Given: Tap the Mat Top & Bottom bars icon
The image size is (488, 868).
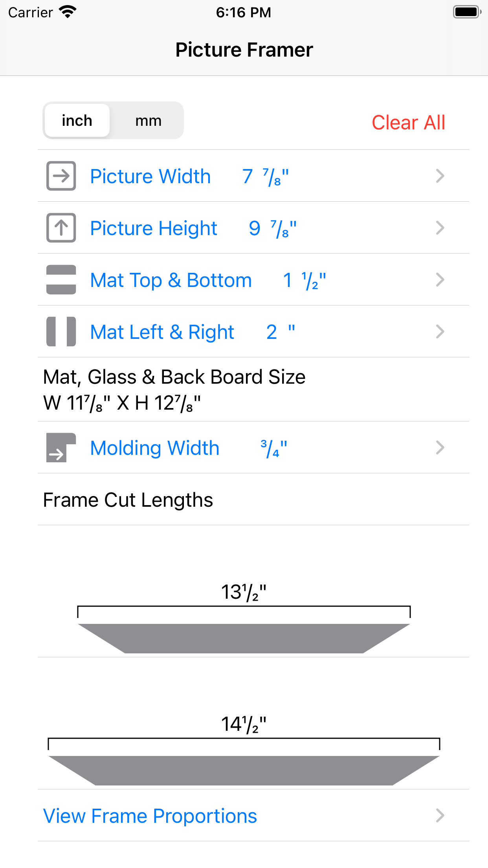Looking at the screenshot, I should [x=61, y=280].
